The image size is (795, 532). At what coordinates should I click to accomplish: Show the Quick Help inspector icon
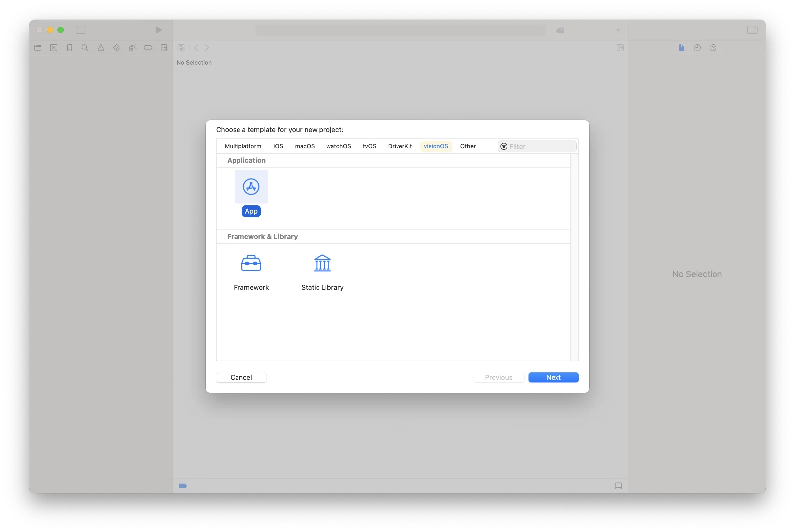[713, 48]
